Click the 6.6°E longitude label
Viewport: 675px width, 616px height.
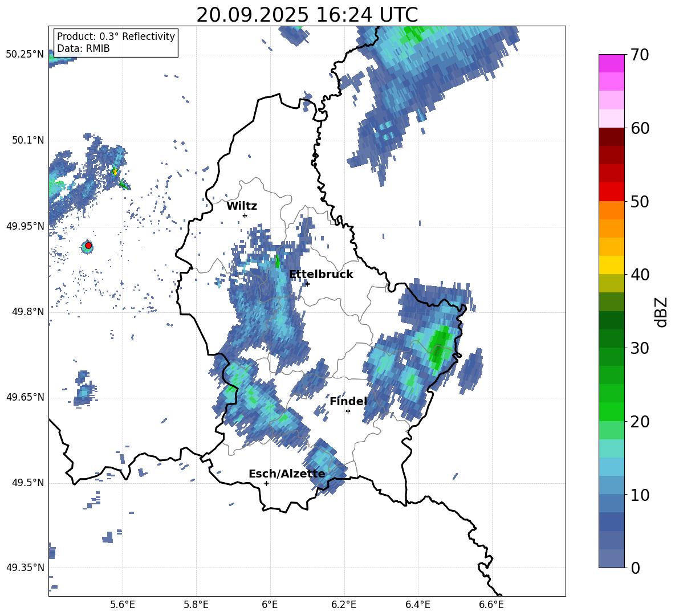point(491,605)
